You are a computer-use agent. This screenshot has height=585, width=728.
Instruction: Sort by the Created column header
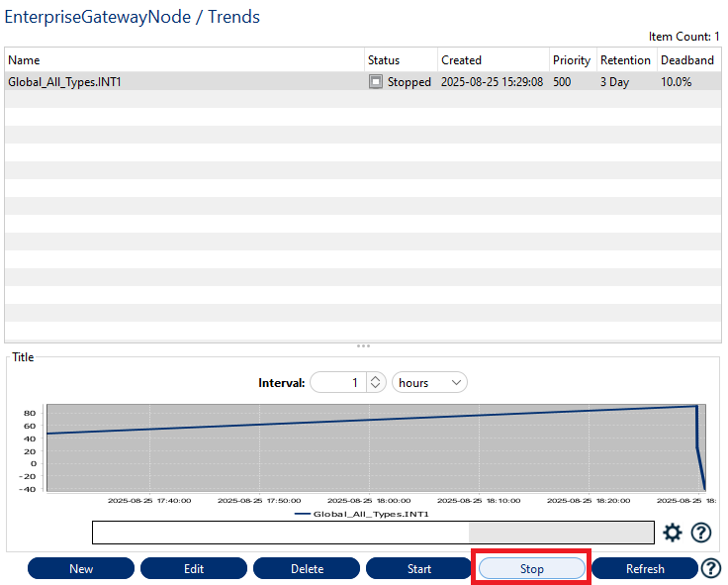492,60
